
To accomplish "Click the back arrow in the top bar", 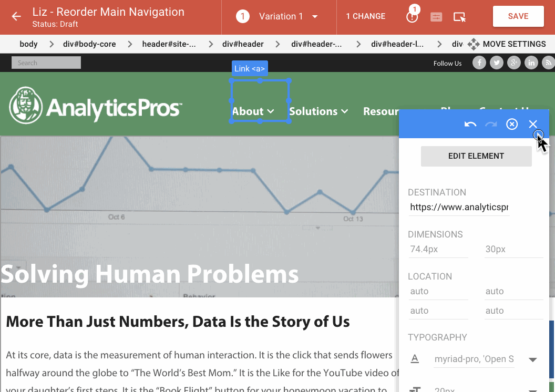I will pyautogui.click(x=16, y=16).
